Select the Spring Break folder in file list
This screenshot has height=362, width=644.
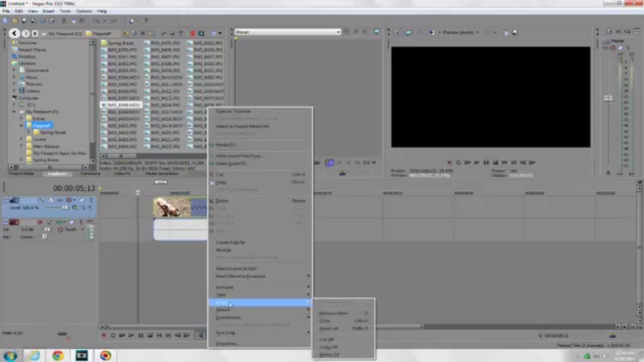(118, 43)
